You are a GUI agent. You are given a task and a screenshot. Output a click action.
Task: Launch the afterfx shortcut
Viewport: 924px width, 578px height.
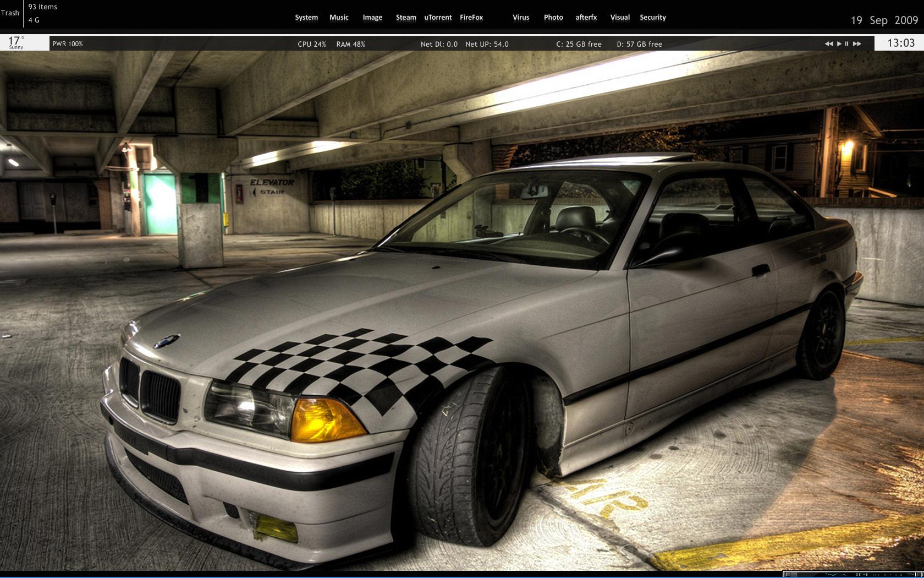[x=586, y=18]
